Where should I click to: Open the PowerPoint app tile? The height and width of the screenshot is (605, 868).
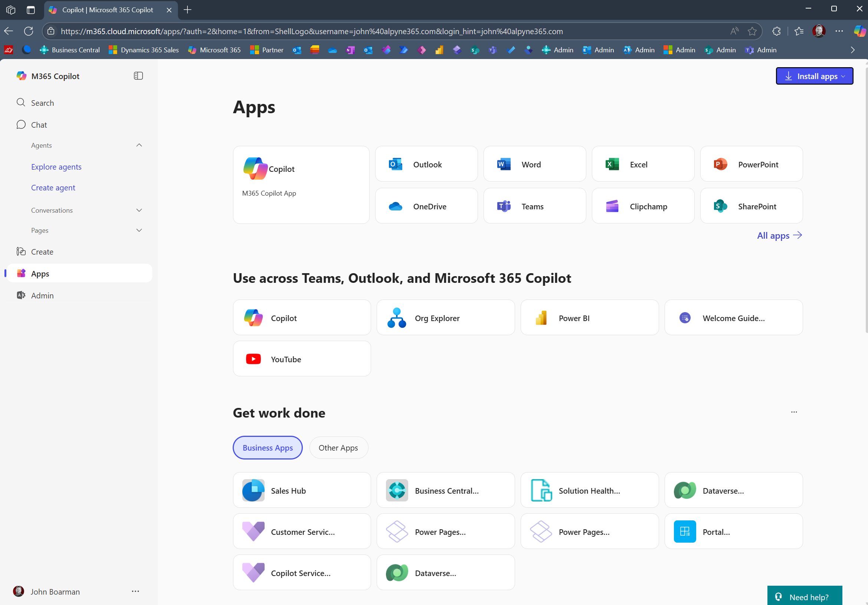coord(751,164)
